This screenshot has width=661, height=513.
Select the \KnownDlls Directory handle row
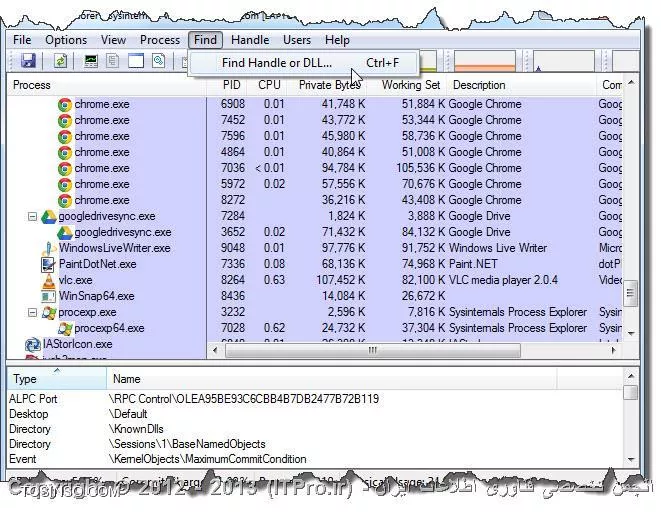pyautogui.click(x=314, y=429)
